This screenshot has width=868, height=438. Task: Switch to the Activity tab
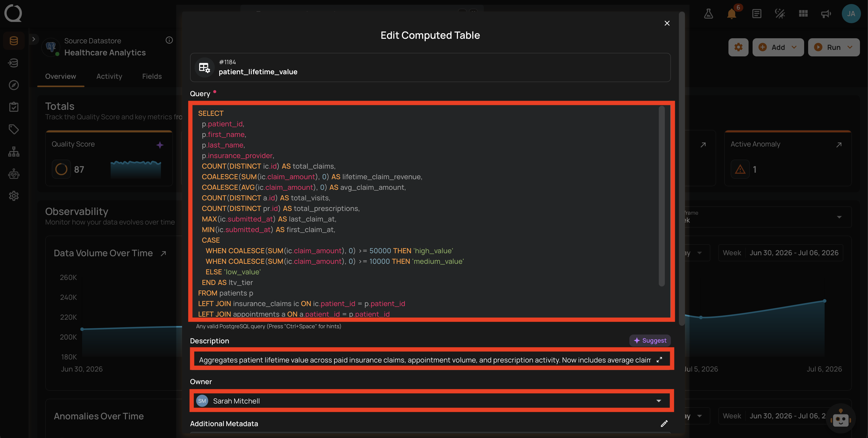(109, 76)
